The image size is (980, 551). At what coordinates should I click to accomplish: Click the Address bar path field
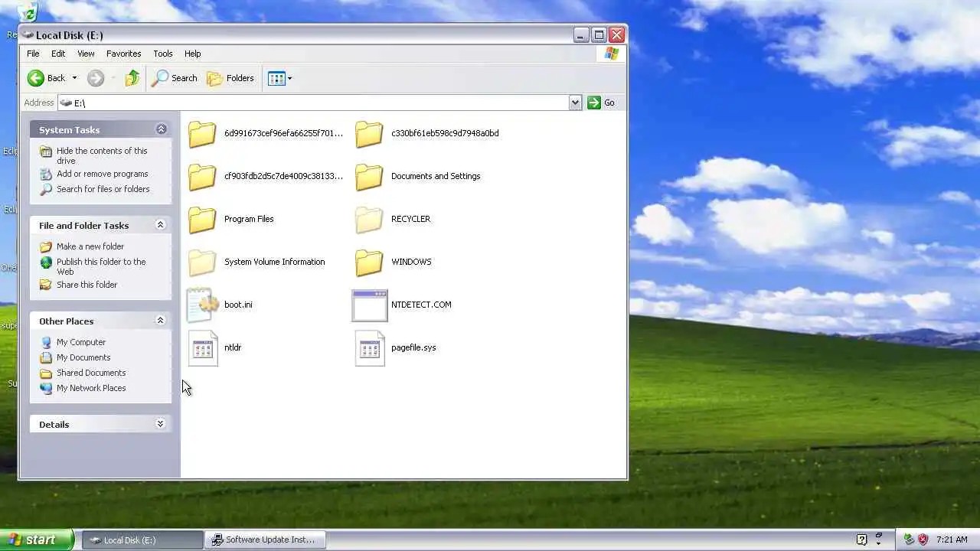tap(313, 103)
